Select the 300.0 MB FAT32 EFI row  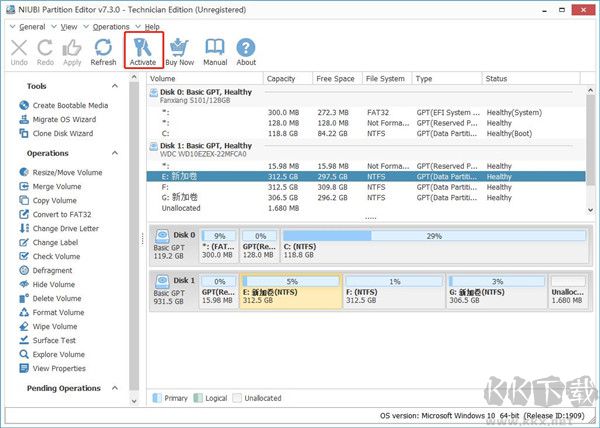[366, 112]
